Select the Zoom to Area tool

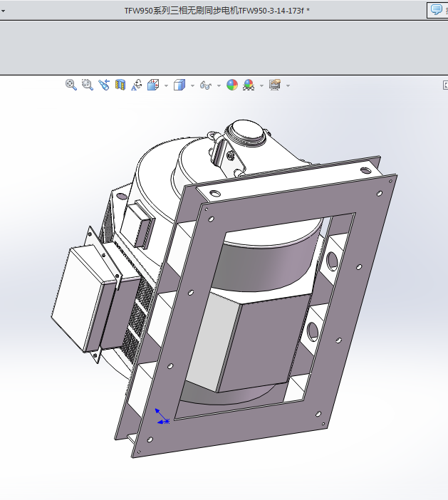[87, 85]
